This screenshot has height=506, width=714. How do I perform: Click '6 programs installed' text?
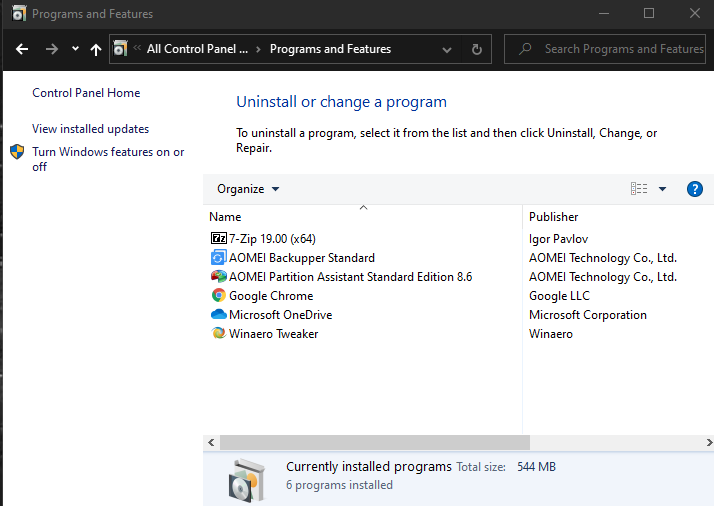339,485
